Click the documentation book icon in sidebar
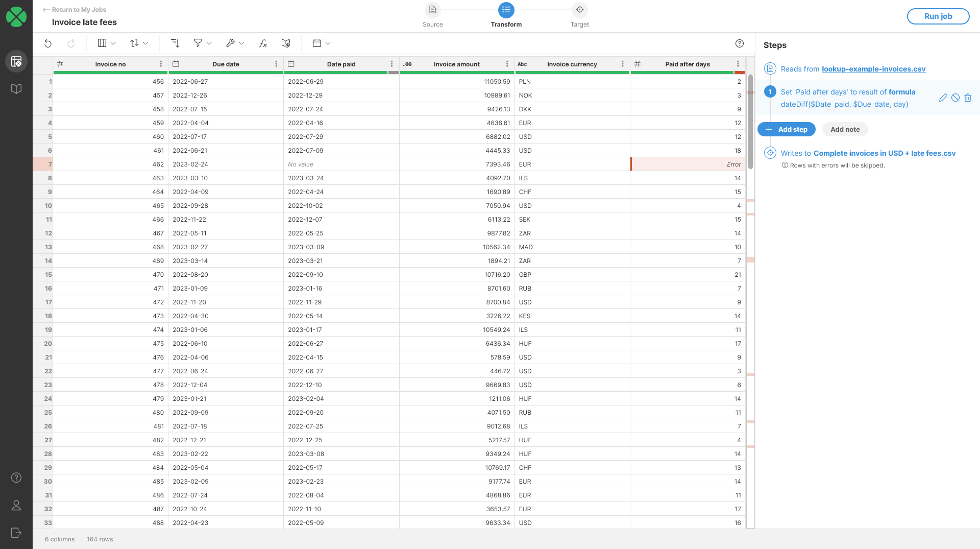980x549 pixels. click(16, 88)
